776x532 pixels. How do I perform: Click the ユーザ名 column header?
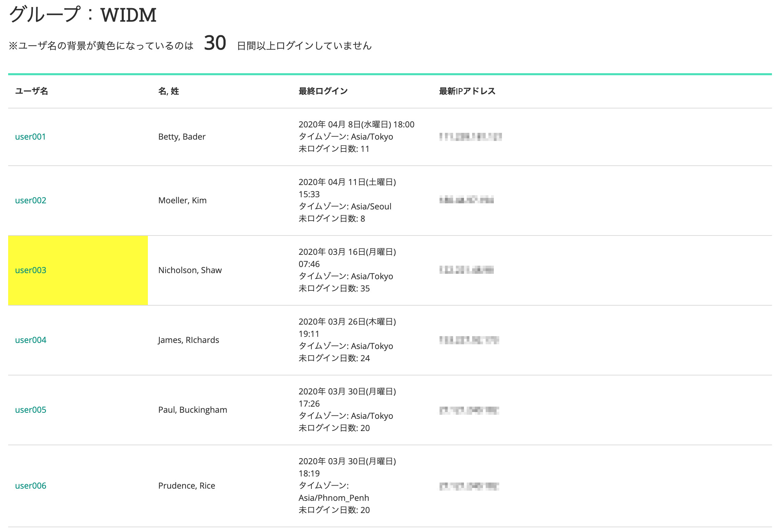(32, 91)
